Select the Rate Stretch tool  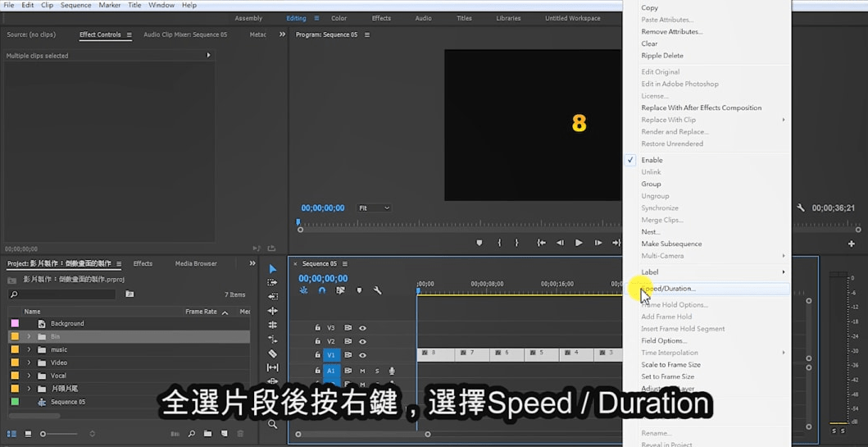(x=272, y=339)
